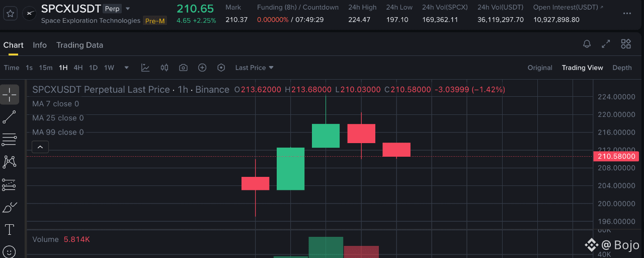The width and height of the screenshot is (644, 258).
Task: Click the Perp contract badge
Action: coord(112,9)
